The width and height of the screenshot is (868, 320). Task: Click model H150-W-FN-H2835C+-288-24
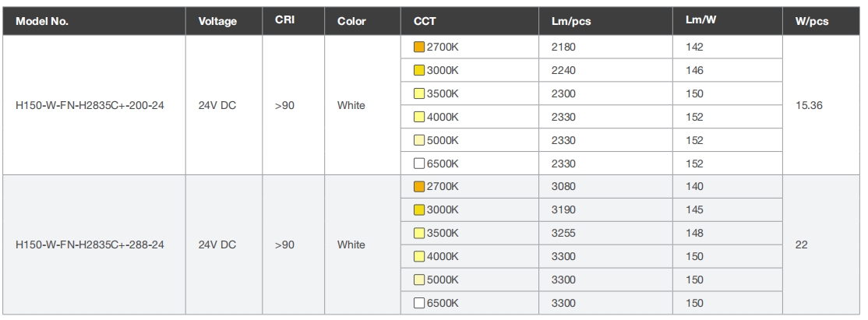tap(90, 244)
